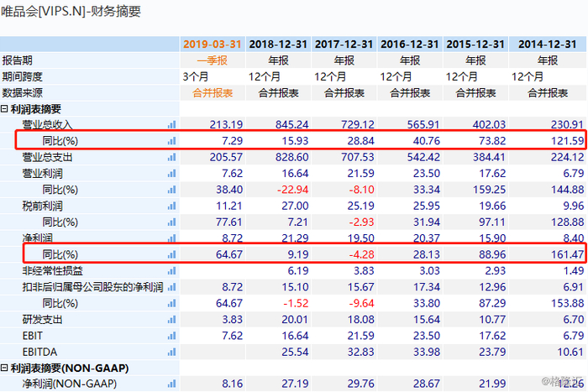Click the 期间跨度 row label
This screenshot has width=588, height=392.
pos(22,76)
